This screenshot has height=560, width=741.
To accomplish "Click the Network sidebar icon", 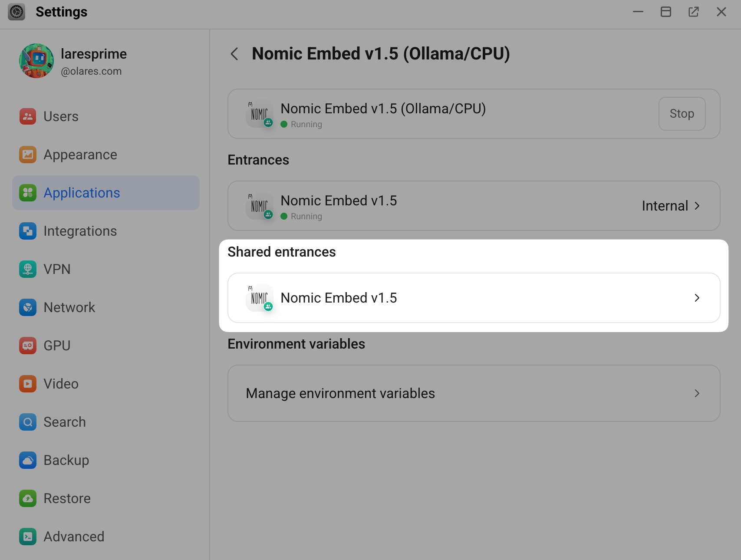I will click(x=27, y=307).
